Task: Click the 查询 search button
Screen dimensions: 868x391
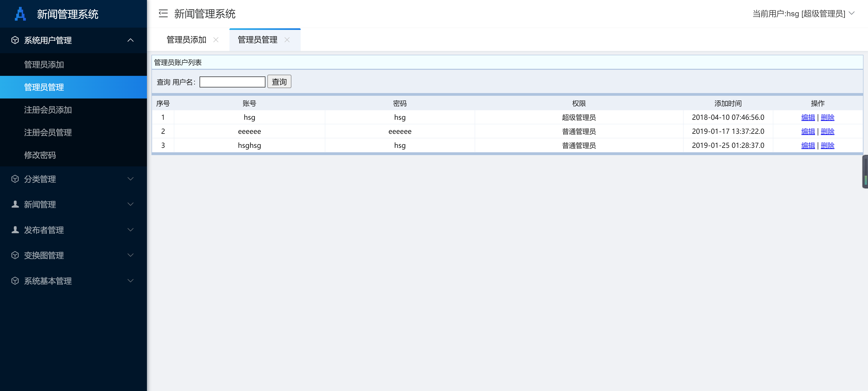Action: click(x=279, y=81)
